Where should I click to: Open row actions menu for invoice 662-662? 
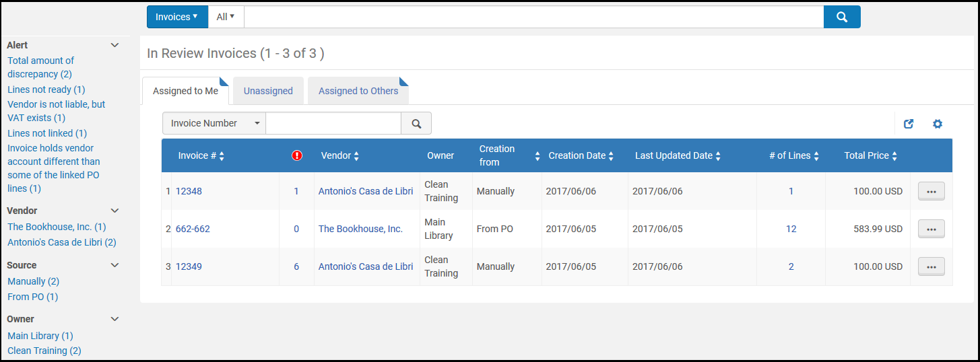point(931,229)
